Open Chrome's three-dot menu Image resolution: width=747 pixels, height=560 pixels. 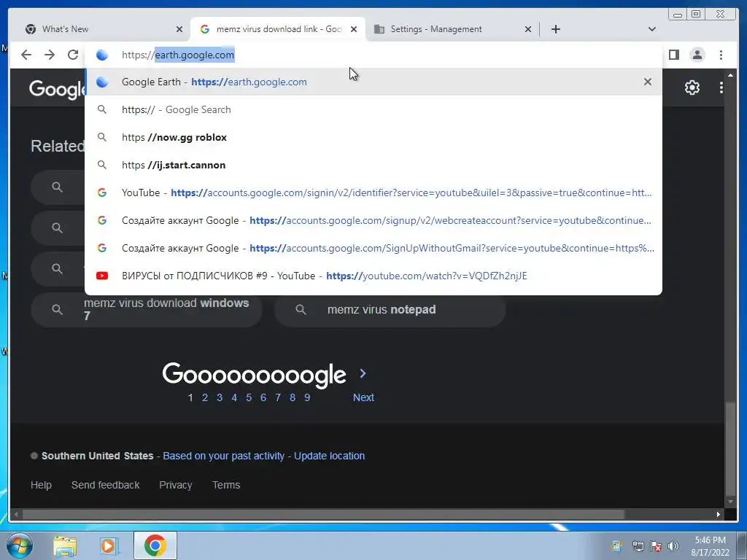[x=721, y=55]
